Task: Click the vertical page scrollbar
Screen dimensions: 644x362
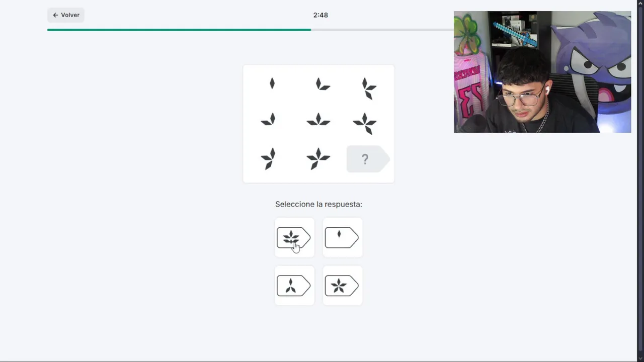Action: click(640, 181)
